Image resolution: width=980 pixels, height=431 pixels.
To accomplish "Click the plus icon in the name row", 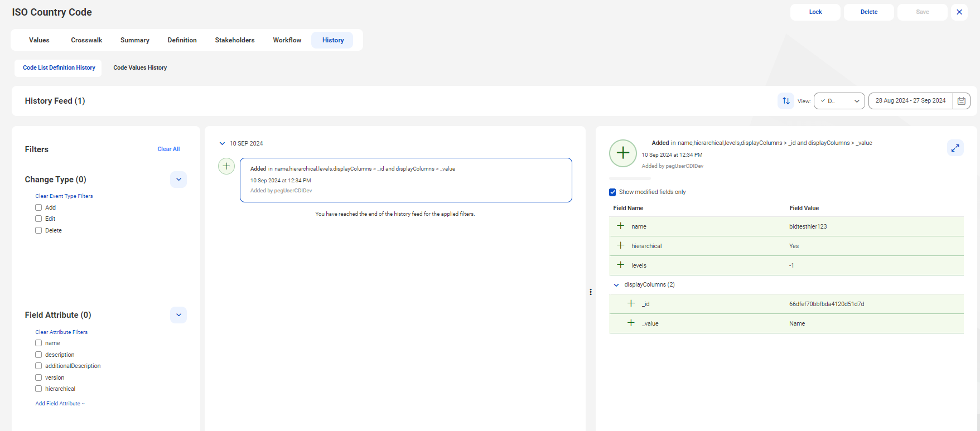I will pyautogui.click(x=620, y=226).
